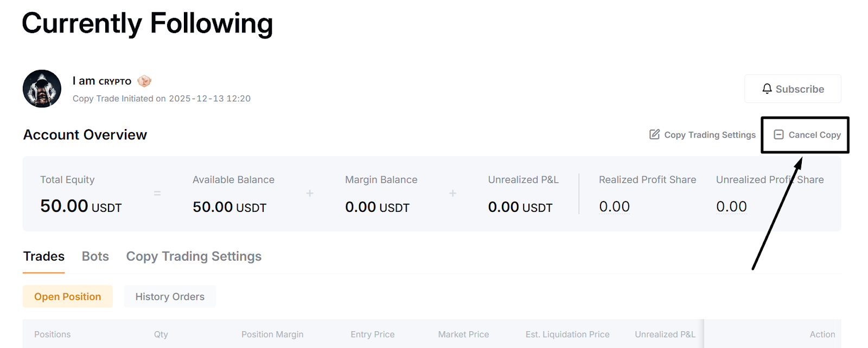Click the underlined Unrealized Profit Share value
This screenshot has width=868, height=348.
730,206
